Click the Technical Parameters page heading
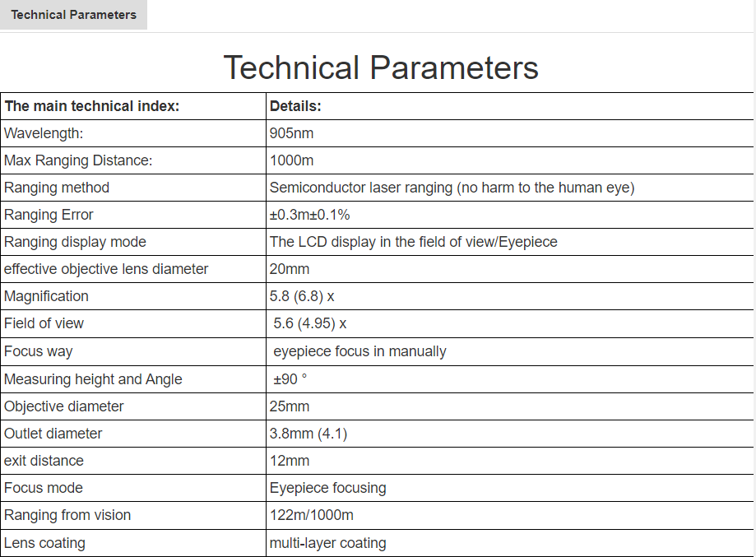This screenshot has height=557, width=756. tap(381, 67)
